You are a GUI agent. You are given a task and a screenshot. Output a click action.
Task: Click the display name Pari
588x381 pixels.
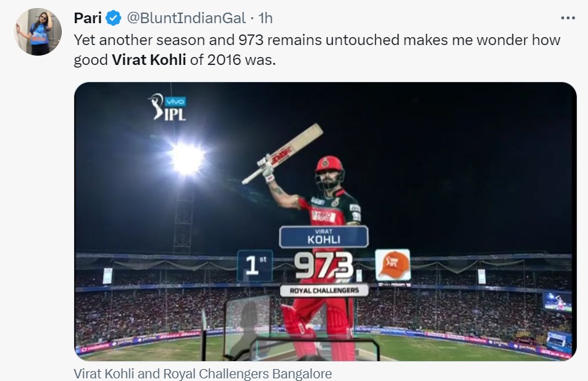click(88, 18)
